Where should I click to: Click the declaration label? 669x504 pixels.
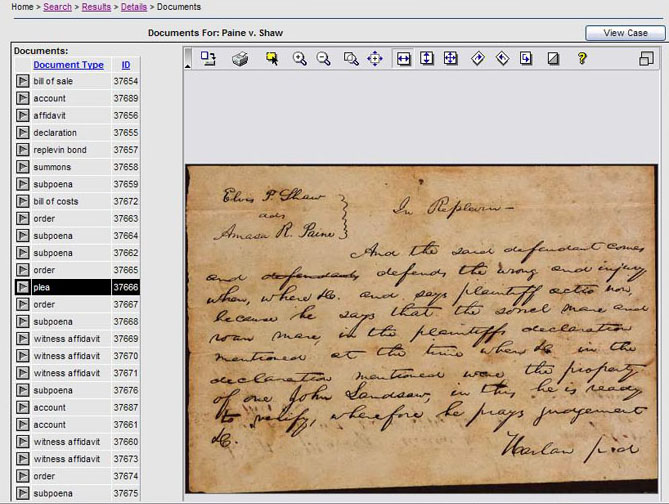[55, 133]
